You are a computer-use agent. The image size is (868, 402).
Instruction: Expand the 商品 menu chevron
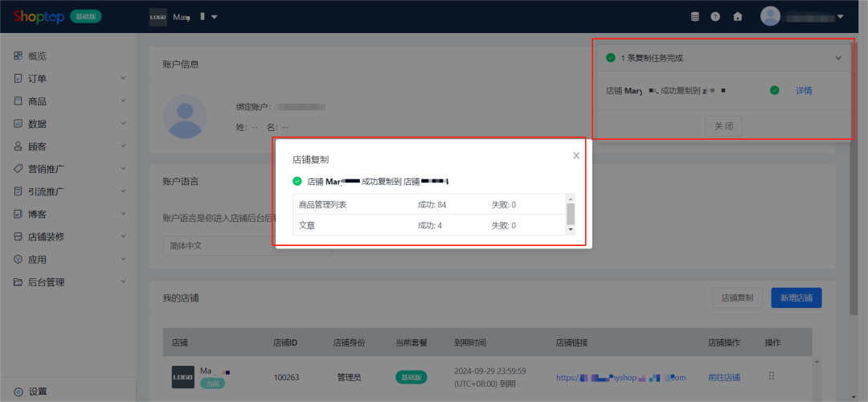(123, 101)
